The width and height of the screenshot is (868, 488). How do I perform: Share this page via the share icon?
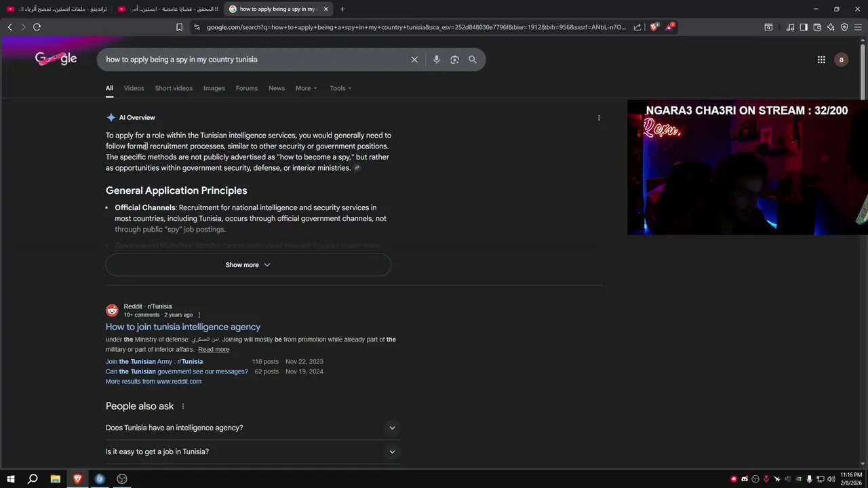(x=637, y=27)
